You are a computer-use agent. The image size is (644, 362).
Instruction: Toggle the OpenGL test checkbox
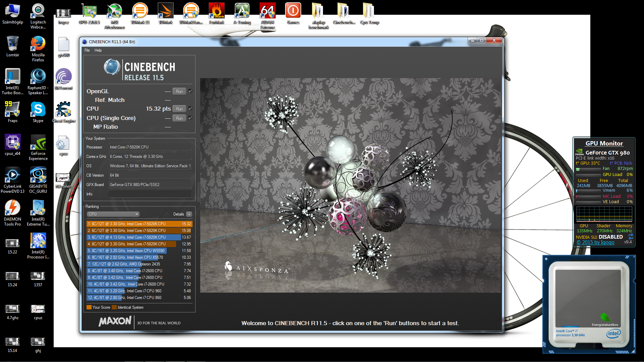point(190,91)
